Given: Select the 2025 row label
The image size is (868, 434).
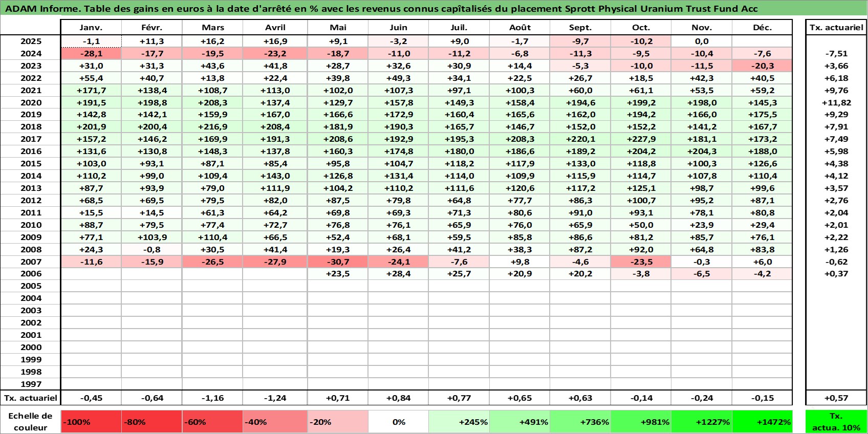Looking at the screenshot, I should pos(31,41).
